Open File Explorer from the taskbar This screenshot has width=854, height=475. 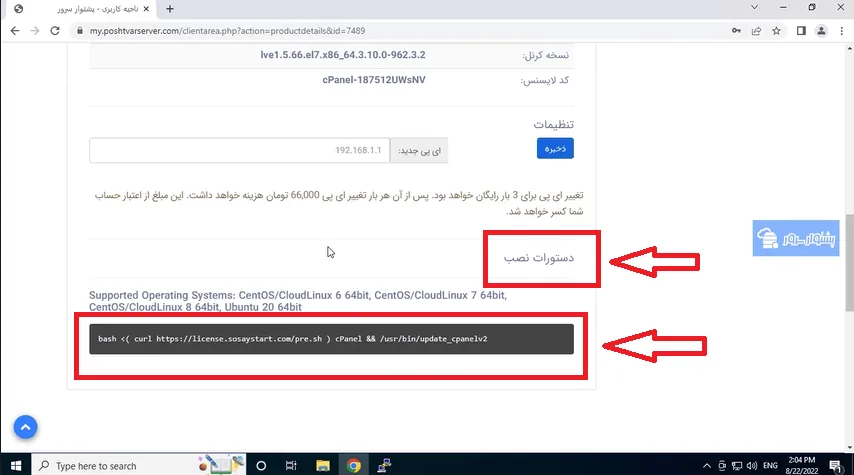[x=322, y=466]
